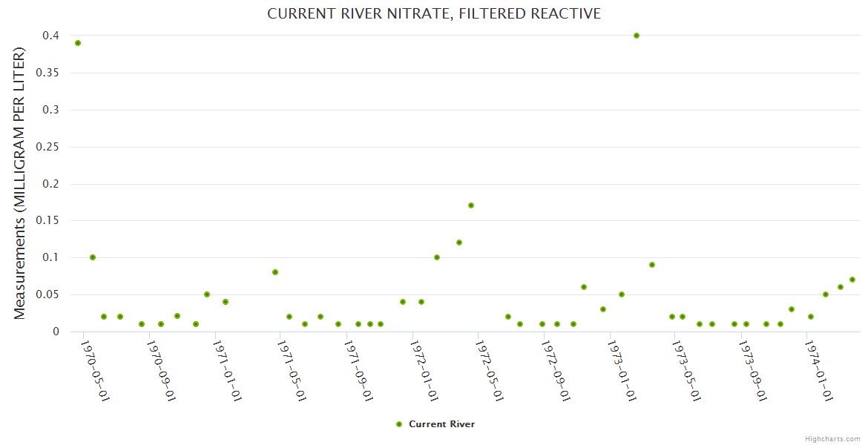Image resolution: width=868 pixels, height=445 pixels.
Task: Click the green Current River legend marker
Action: 399,424
